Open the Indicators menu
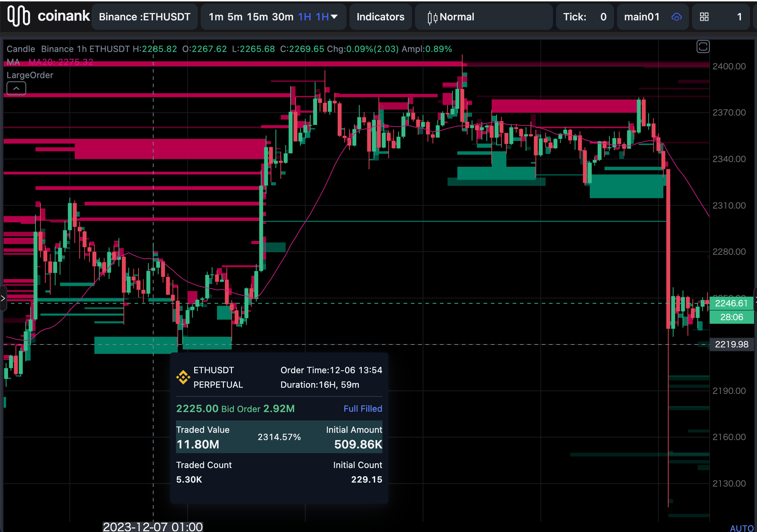The width and height of the screenshot is (757, 532). [380, 17]
